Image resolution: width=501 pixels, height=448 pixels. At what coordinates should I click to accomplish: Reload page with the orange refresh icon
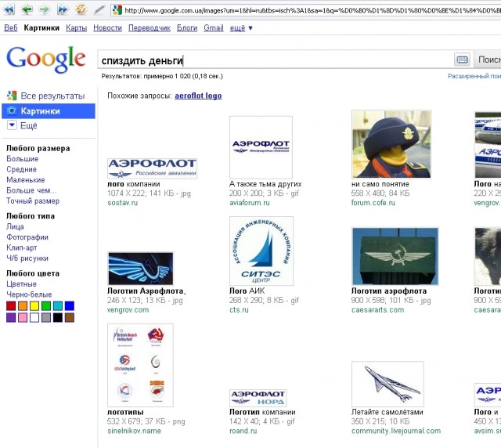(x=81, y=9)
